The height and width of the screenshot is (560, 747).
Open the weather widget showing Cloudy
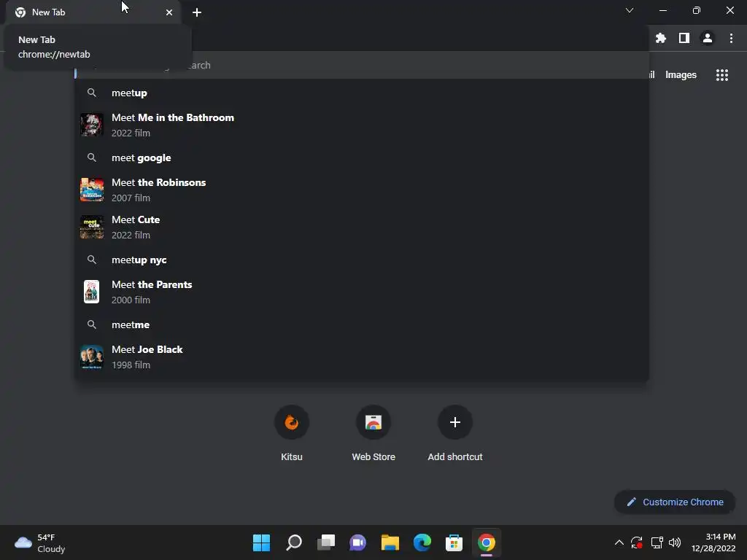(x=40, y=542)
